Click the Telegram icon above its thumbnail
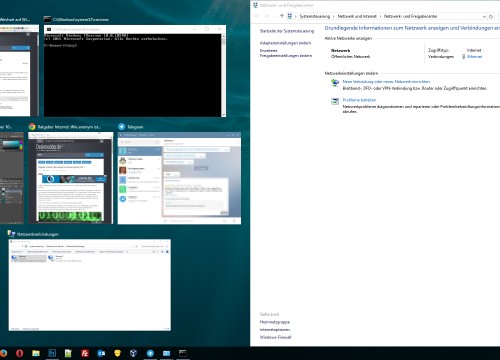500x360 pixels. click(x=122, y=127)
